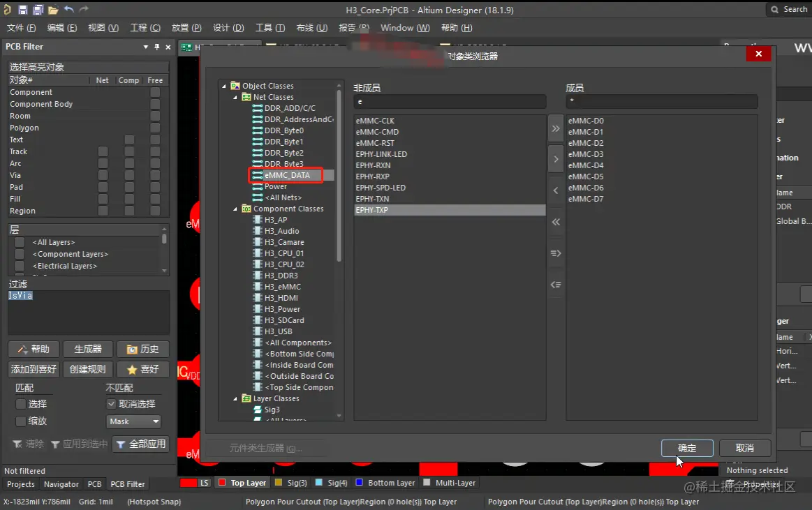Screen dimensions: 812x510
Task: Click the non-member filter input field
Action: [x=450, y=101]
